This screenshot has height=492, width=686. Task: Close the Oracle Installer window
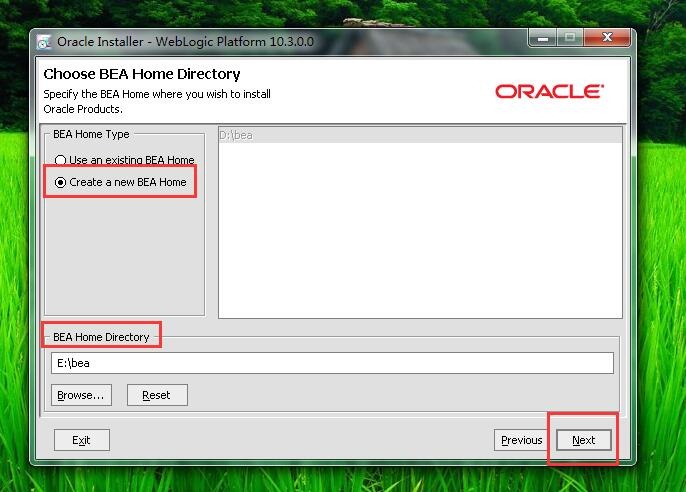pyautogui.click(x=607, y=38)
